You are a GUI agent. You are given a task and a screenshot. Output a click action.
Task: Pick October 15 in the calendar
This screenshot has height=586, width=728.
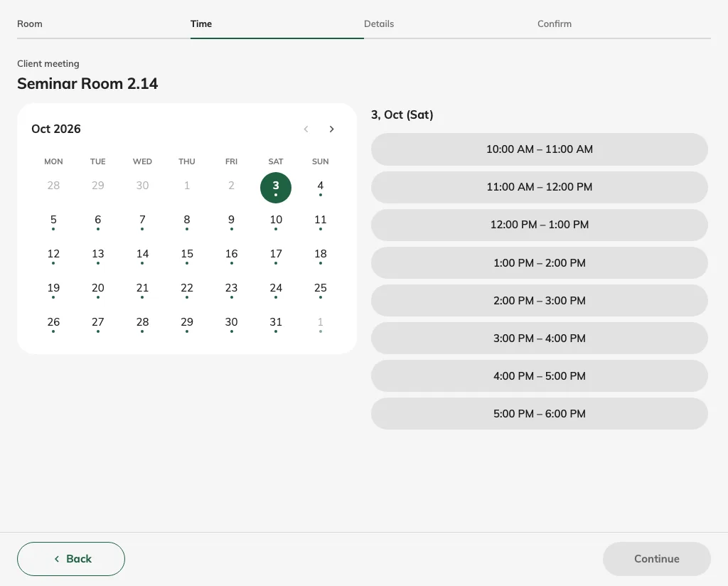(x=187, y=256)
